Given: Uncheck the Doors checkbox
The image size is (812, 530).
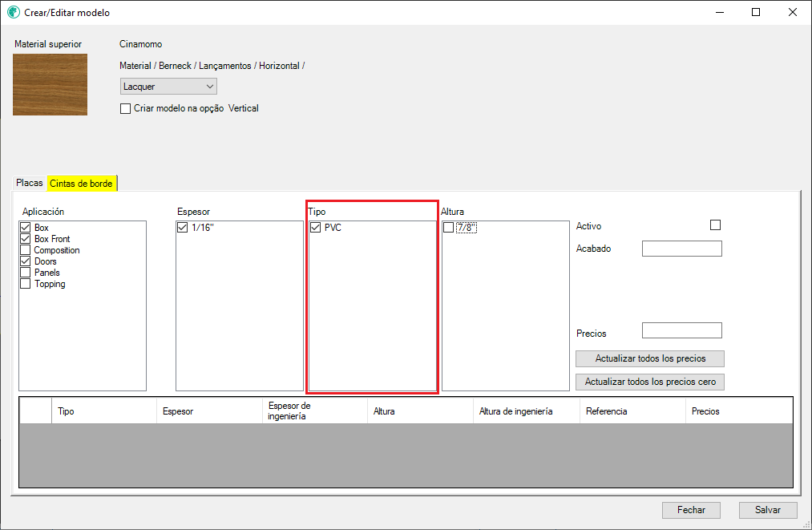Looking at the screenshot, I should pyautogui.click(x=26, y=261).
